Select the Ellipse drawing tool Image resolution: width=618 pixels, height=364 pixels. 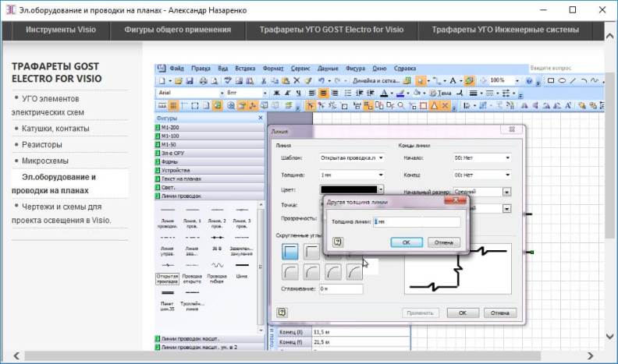[x=562, y=80]
